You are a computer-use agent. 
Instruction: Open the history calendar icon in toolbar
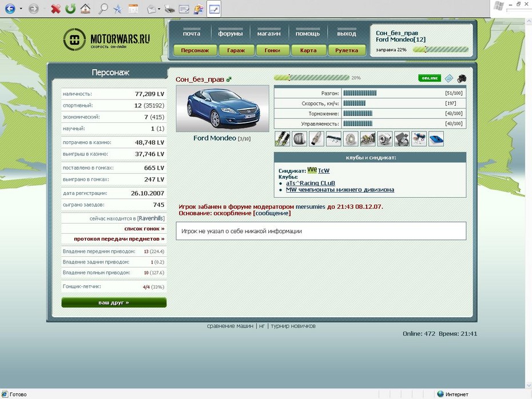[x=133, y=9]
